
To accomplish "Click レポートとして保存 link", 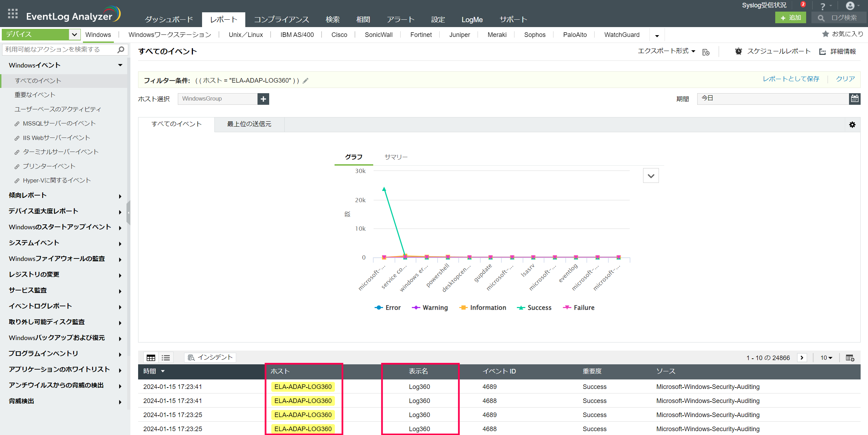I will click(x=791, y=79).
